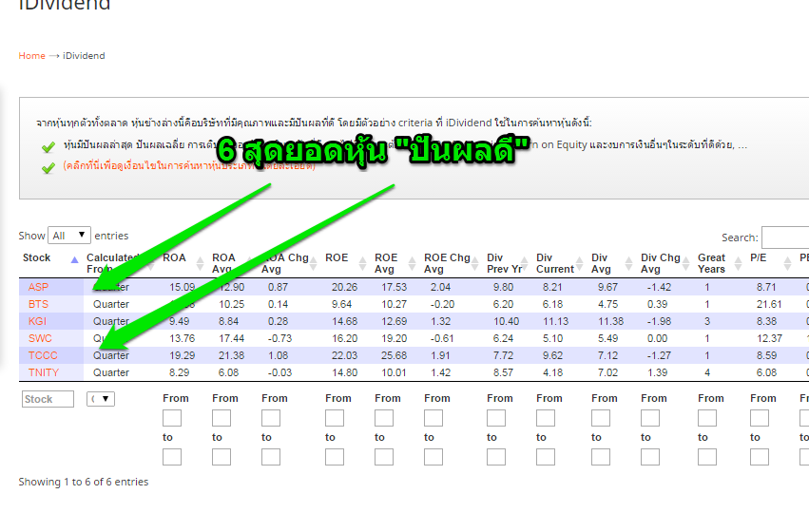Click the ROE From filter box
This screenshot has height=532, width=809.
click(335, 418)
